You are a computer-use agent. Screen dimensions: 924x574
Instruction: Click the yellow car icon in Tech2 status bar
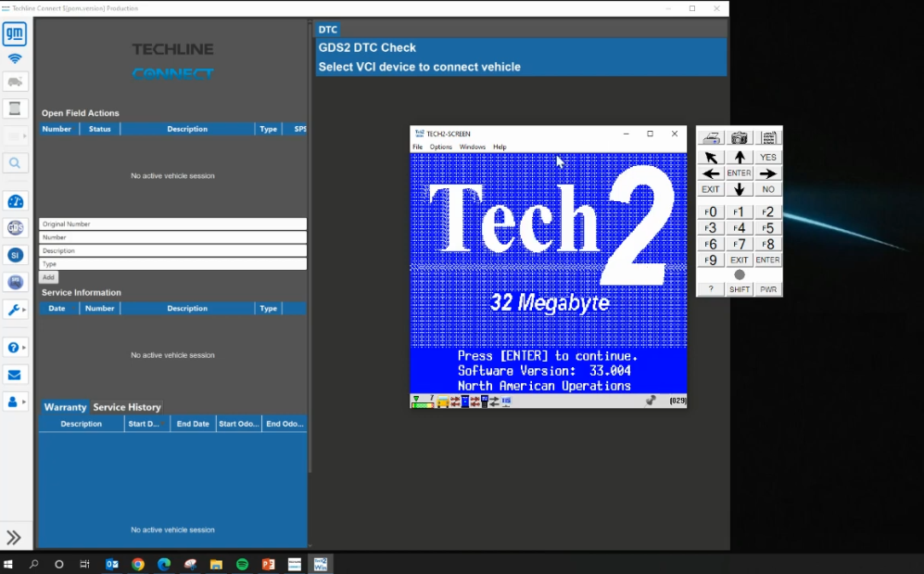443,402
